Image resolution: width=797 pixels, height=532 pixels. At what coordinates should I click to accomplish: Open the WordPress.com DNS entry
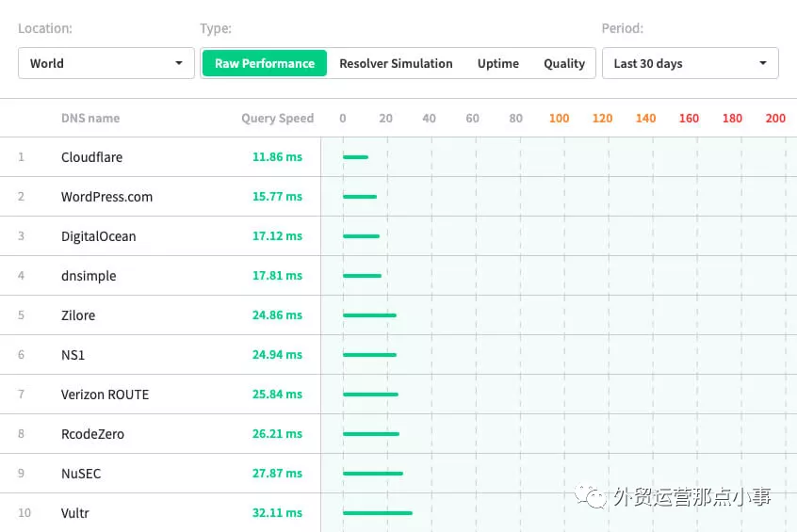tap(106, 197)
